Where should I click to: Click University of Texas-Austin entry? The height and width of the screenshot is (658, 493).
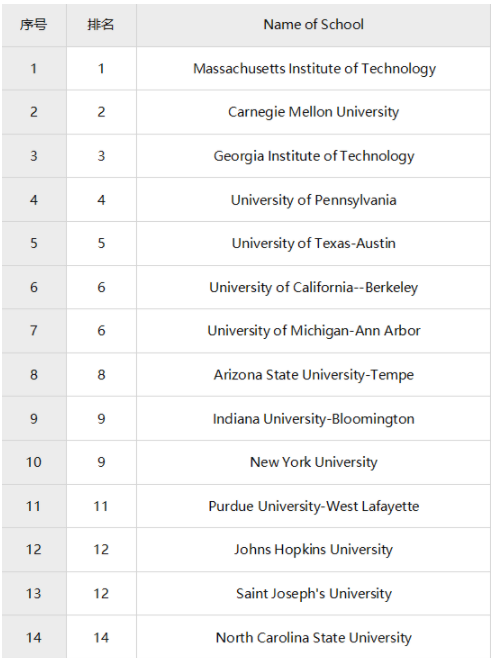(x=313, y=243)
